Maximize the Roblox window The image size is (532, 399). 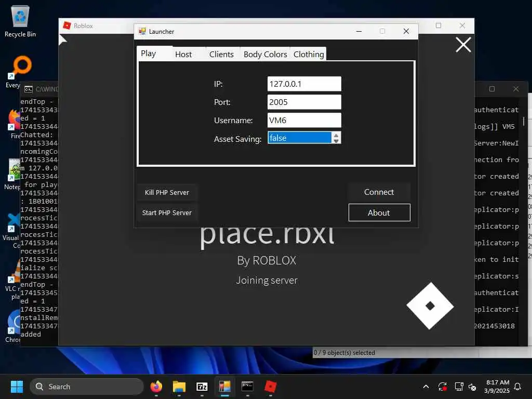[438, 25]
